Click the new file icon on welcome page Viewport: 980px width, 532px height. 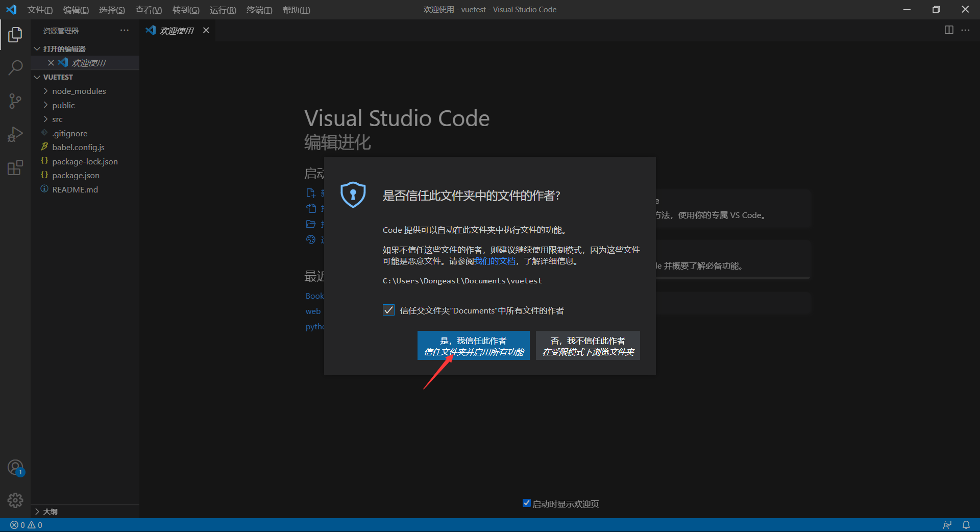pos(311,193)
